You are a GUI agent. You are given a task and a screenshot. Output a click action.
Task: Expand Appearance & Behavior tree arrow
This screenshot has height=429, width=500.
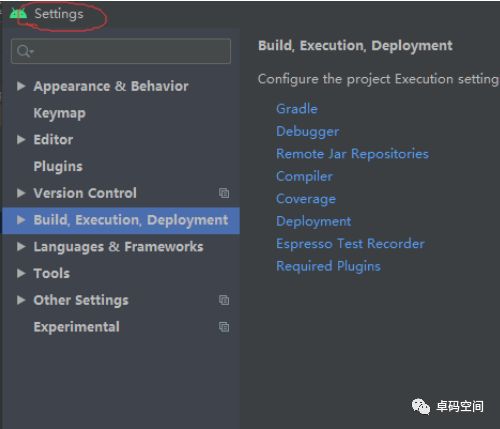21,86
